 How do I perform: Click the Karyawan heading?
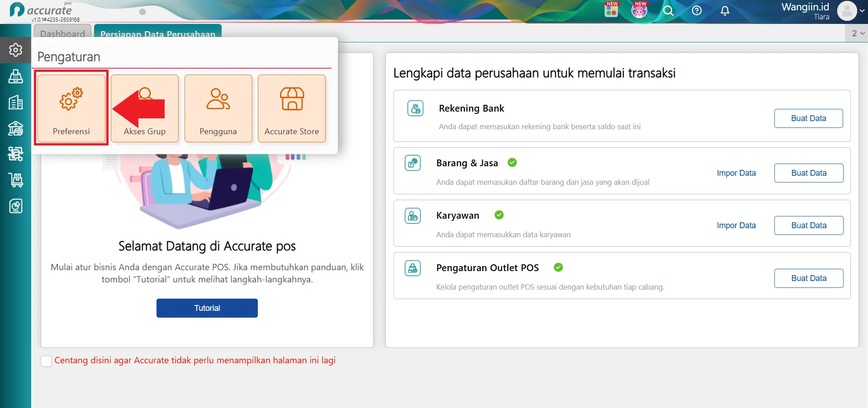[458, 216]
